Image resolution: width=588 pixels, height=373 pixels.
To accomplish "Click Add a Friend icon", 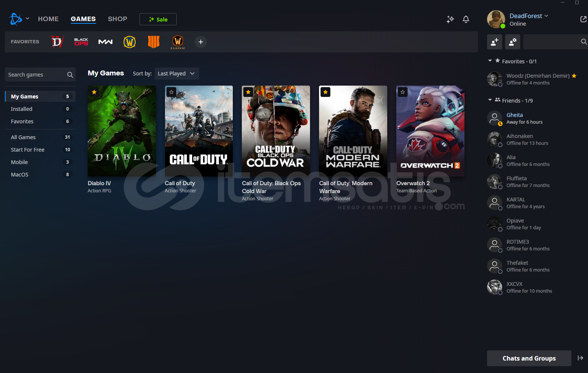I will pos(495,42).
